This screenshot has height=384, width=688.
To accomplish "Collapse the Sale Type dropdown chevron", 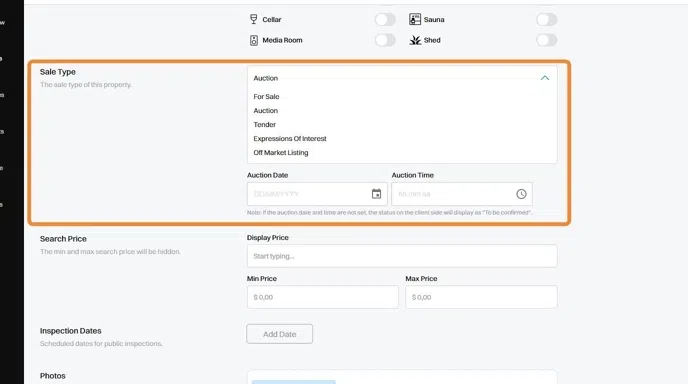I will (545, 78).
